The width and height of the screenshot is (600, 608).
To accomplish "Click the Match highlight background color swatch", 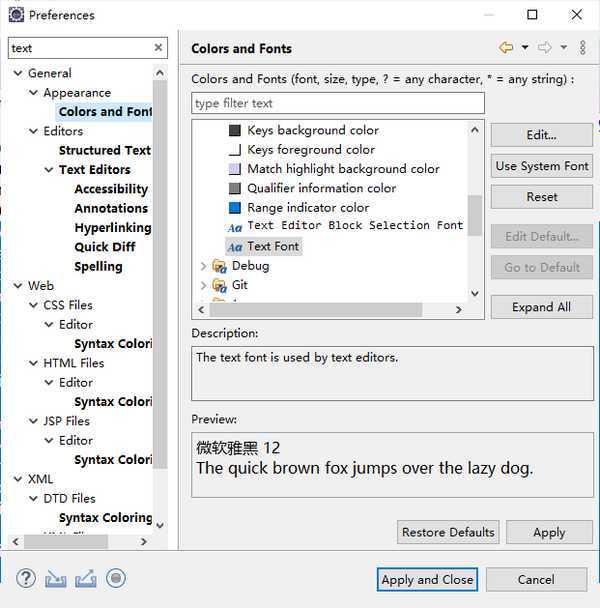I will pos(235,169).
